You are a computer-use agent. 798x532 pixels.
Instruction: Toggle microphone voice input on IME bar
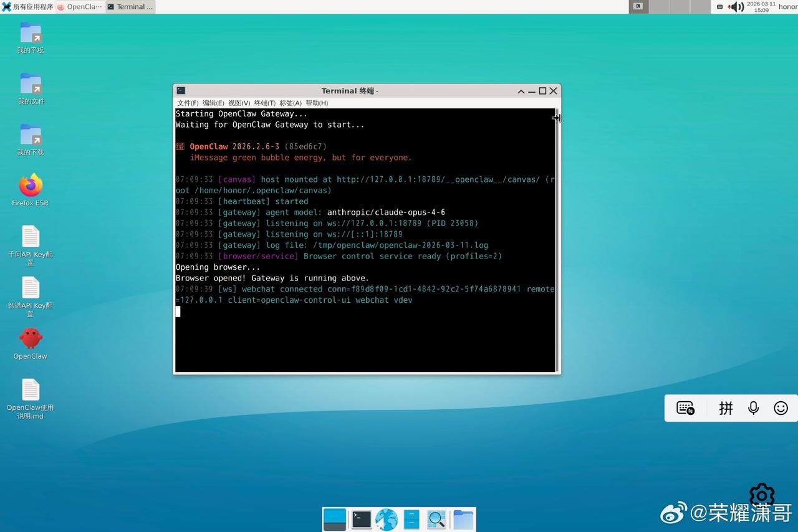click(753, 408)
